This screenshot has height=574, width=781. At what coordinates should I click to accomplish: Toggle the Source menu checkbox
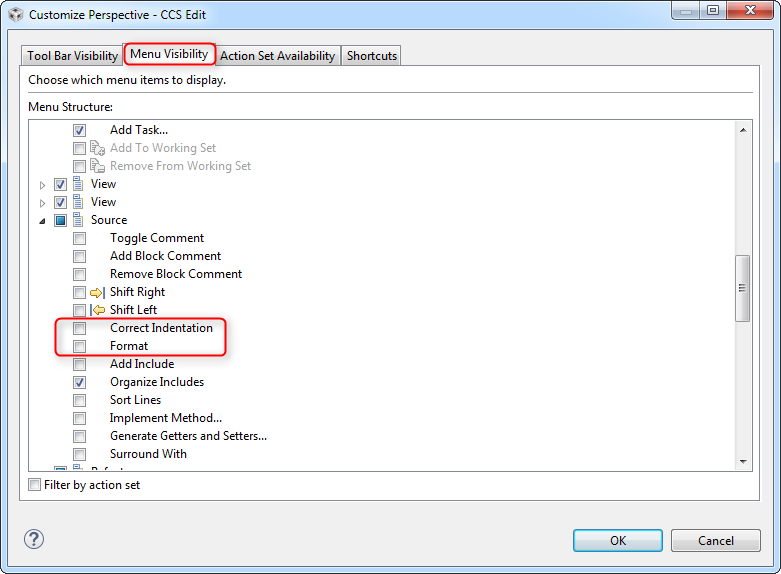coord(60,220)
